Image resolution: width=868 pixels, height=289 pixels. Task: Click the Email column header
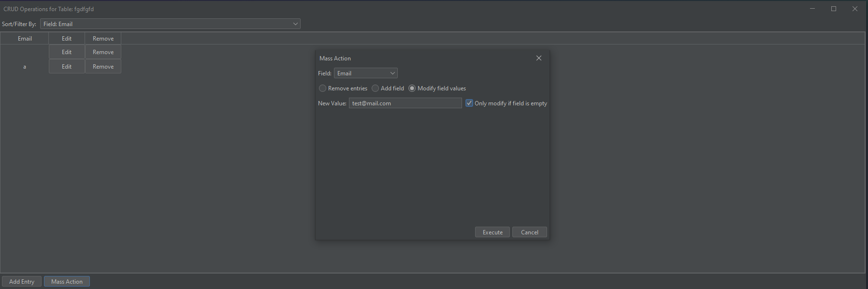point(25,39)
